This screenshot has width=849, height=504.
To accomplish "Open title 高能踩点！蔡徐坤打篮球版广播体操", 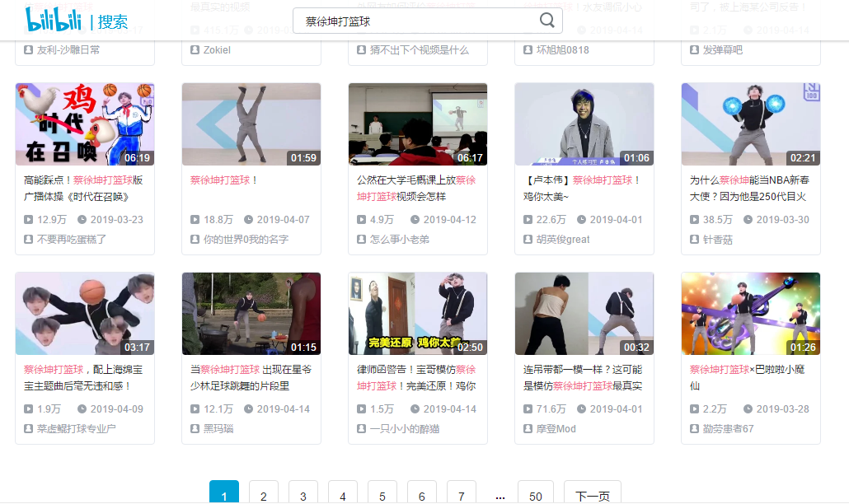I will coord(83,189).
